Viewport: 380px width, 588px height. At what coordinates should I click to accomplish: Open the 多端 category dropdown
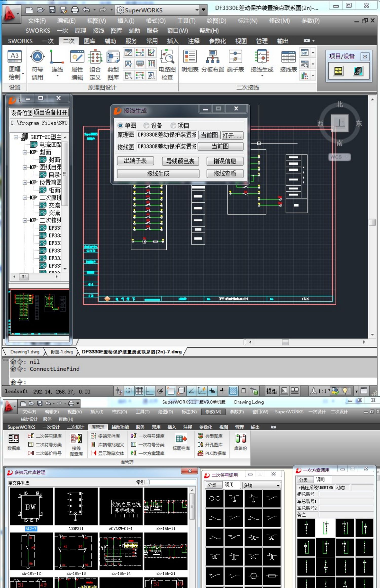(x=278, y=485)
